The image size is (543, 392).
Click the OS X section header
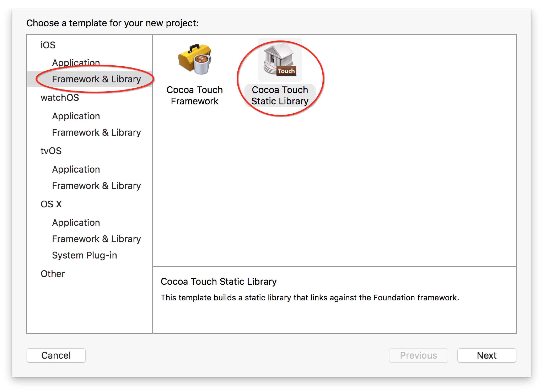point(51,204)
